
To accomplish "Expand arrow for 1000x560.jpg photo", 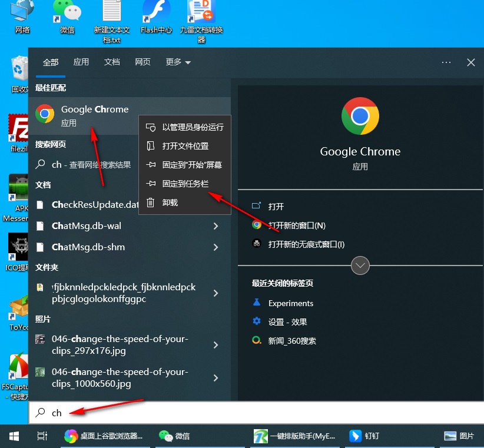I will click(x=216, y=378).
